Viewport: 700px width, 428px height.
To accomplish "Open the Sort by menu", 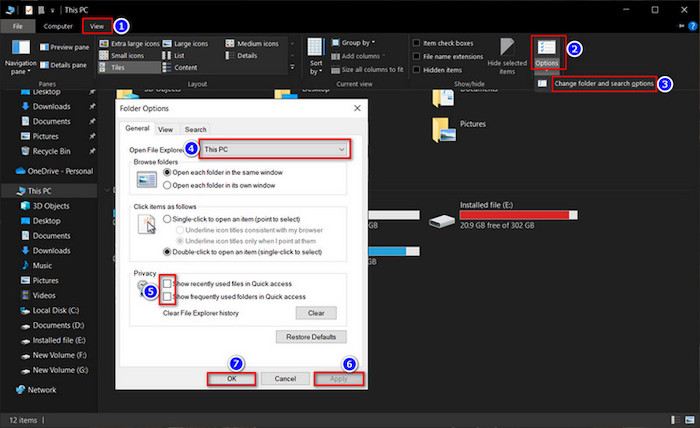I will click(x=316, y=57).
